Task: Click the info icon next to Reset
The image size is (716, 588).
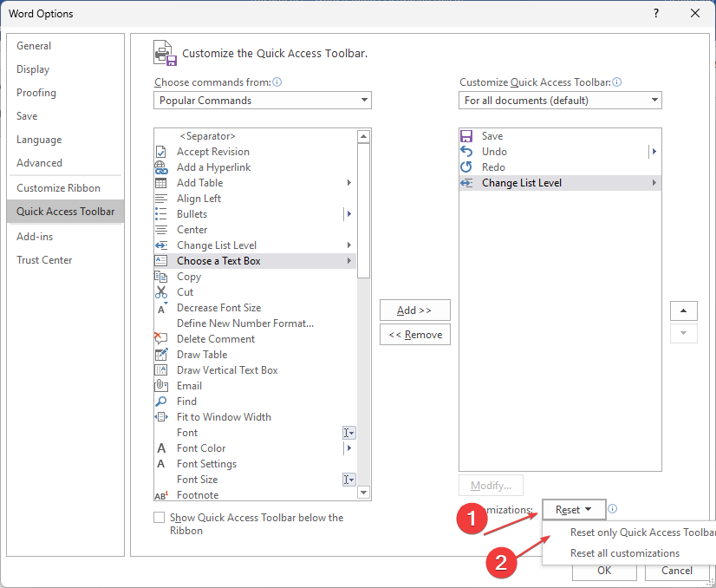Action: click(613, 509)
